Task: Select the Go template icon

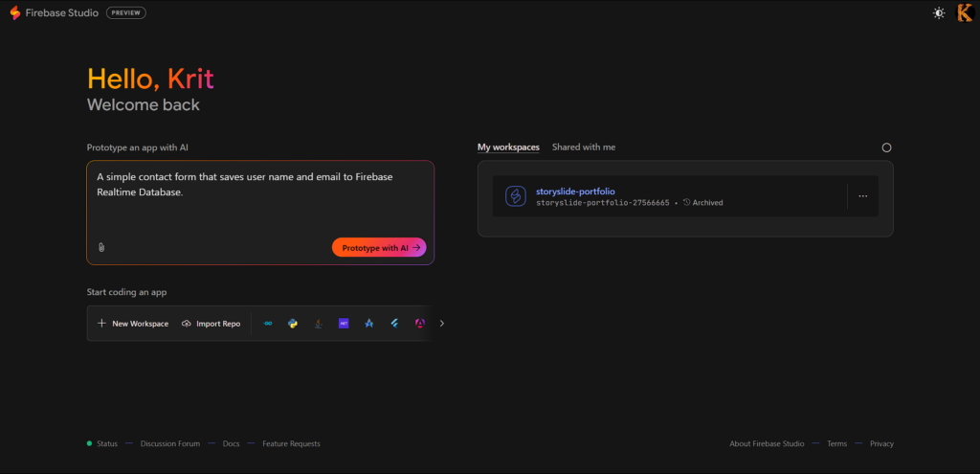Action: 268,324
